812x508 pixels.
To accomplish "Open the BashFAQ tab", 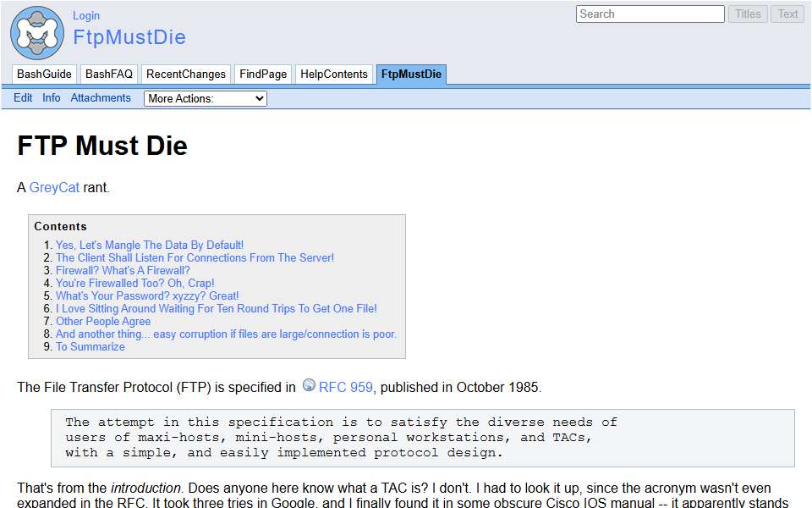I will [109, 75].
